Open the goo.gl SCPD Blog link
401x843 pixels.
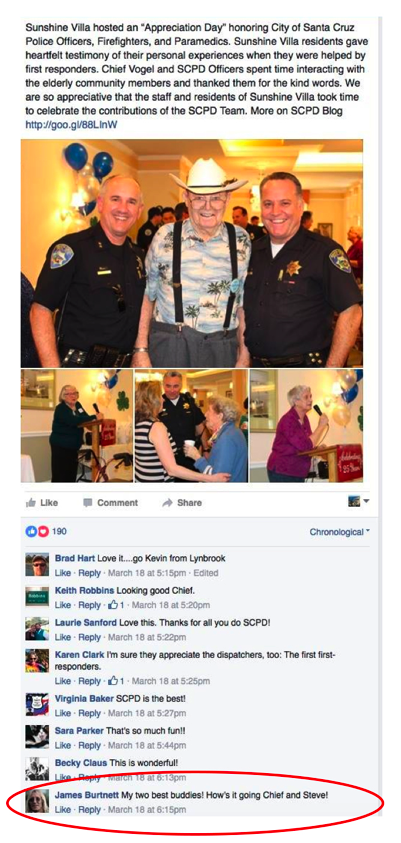point(71,125)
